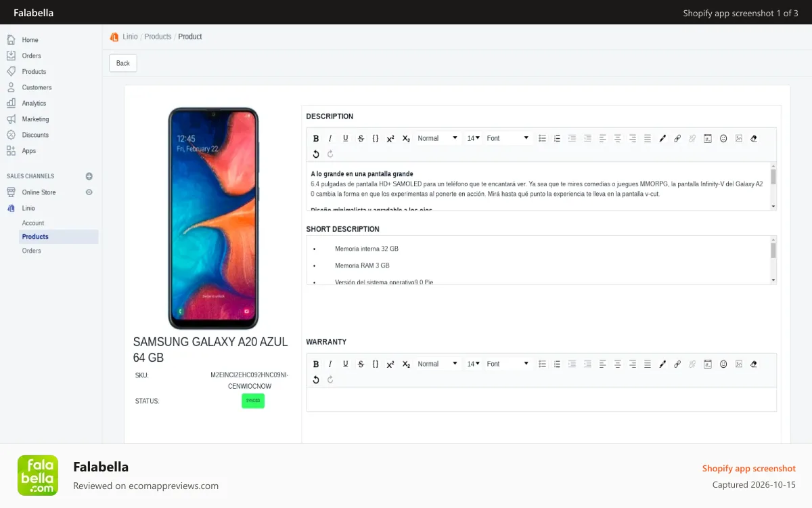Click the Linio breadcrumb link
The height and width of the screenshot is (508, 812).
130,37
